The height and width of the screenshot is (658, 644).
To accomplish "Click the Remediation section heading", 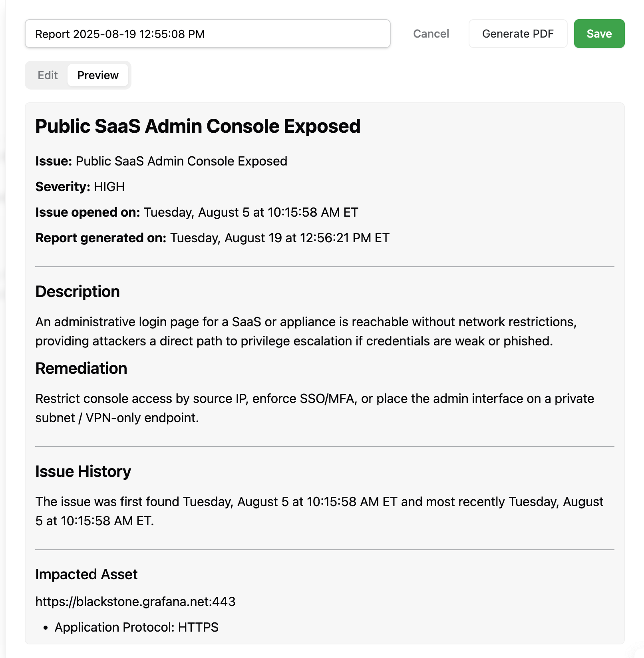I will [x=81, y=369].
